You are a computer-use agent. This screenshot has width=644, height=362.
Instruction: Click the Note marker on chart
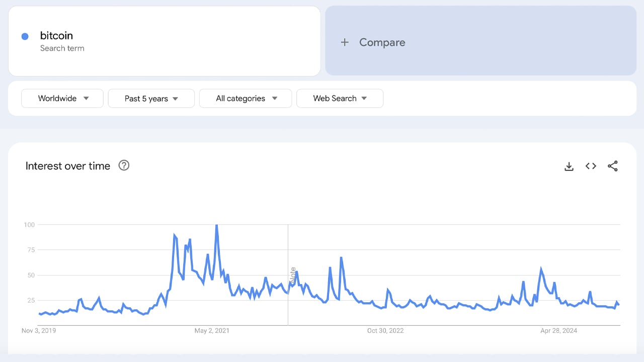(x=292, y=275)
